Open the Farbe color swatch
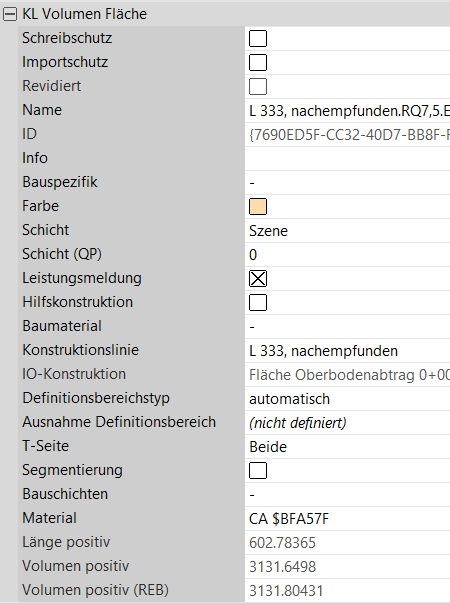The image size is (450, 603). click(x=258, y=207)
